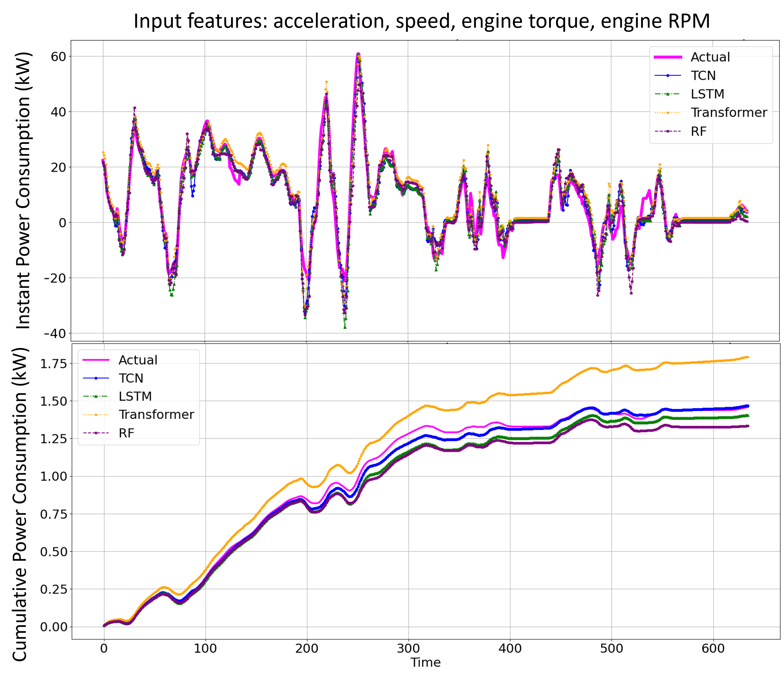Click the 300 tick on the x-axis

click(x=408, y=648)
